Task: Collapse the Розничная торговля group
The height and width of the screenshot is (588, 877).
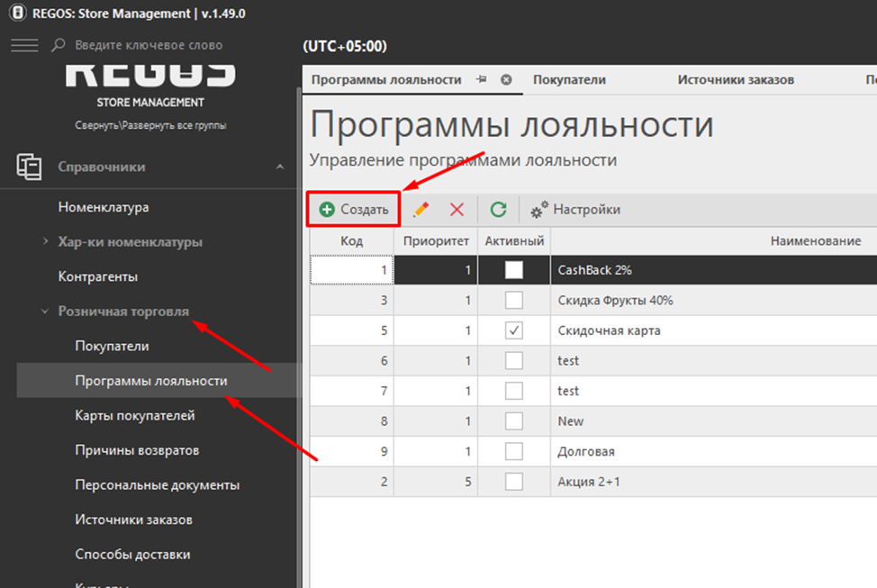Action: coord(46,312)
